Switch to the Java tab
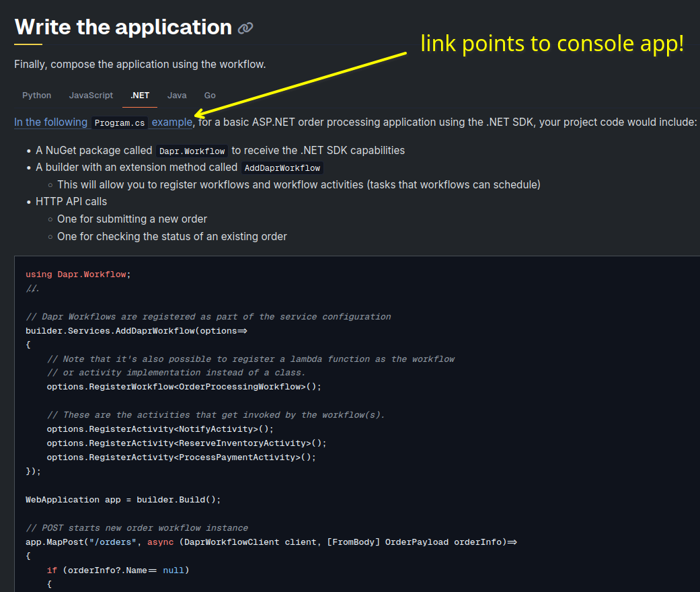700x592 pixels. point(177,95)
